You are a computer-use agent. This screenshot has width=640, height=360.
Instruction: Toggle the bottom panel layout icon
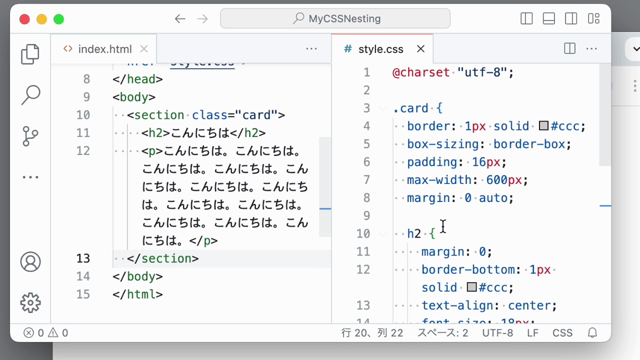click(x=549, y=18)
